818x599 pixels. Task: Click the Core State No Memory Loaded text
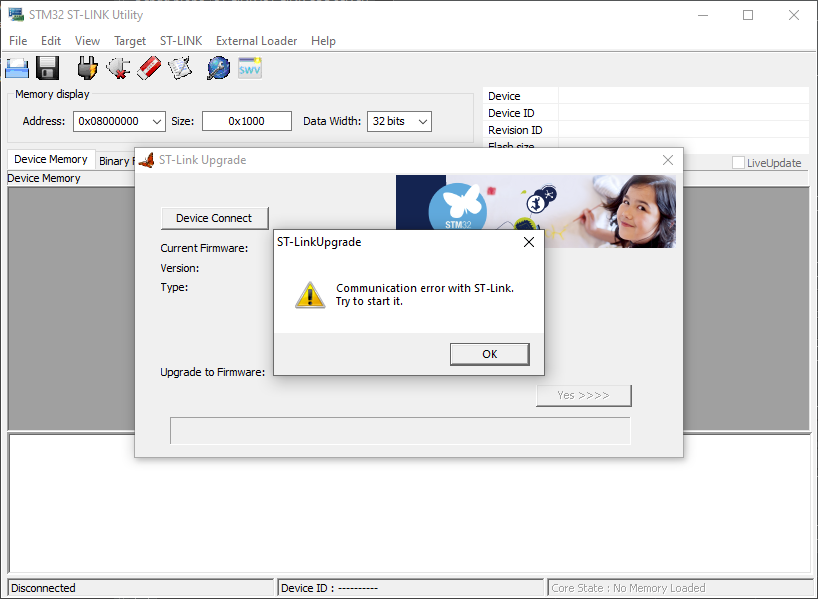pyautogui.click(x=628, y=588)
